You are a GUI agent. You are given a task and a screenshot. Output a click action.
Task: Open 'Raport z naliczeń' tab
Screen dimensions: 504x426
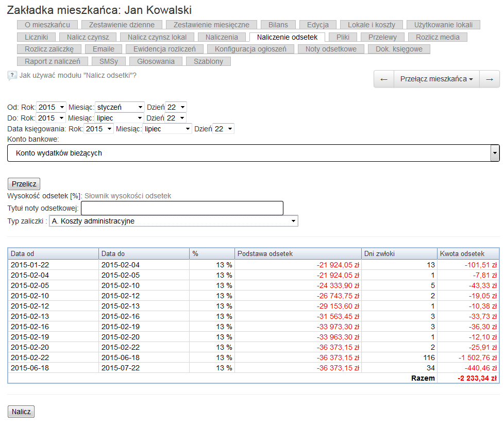(53, 61)
